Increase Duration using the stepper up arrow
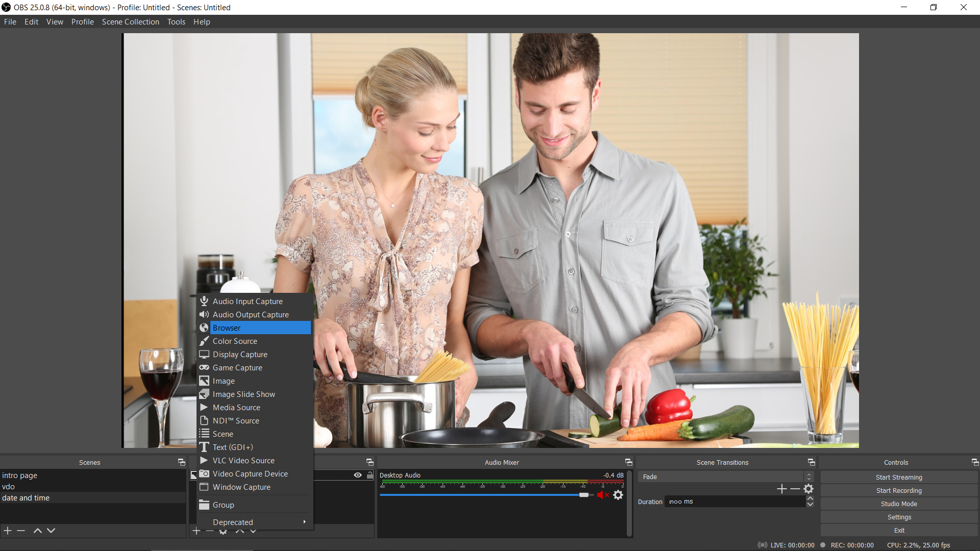The image size is (980, 551). click(x=809, y=498)
